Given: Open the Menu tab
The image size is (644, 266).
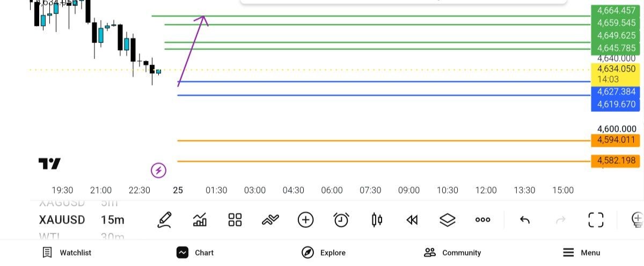Looking at the screenshot, I should tap(581, 253).
